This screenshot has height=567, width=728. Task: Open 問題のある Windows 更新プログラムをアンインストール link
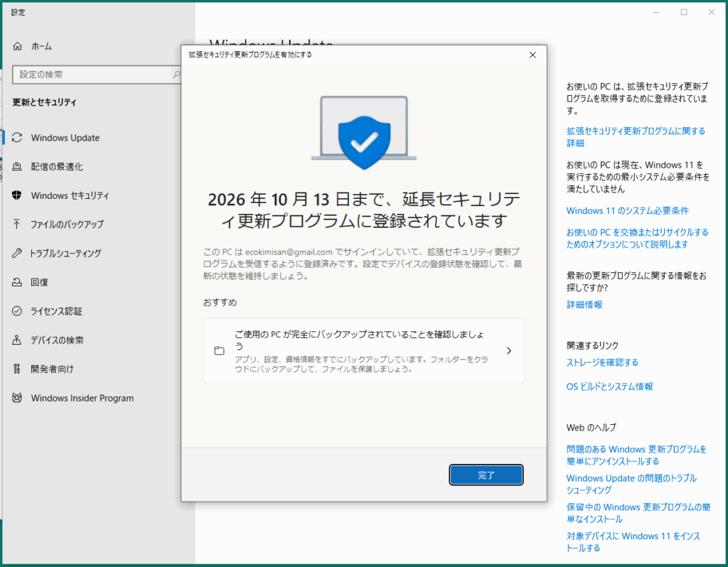(636, 455)
